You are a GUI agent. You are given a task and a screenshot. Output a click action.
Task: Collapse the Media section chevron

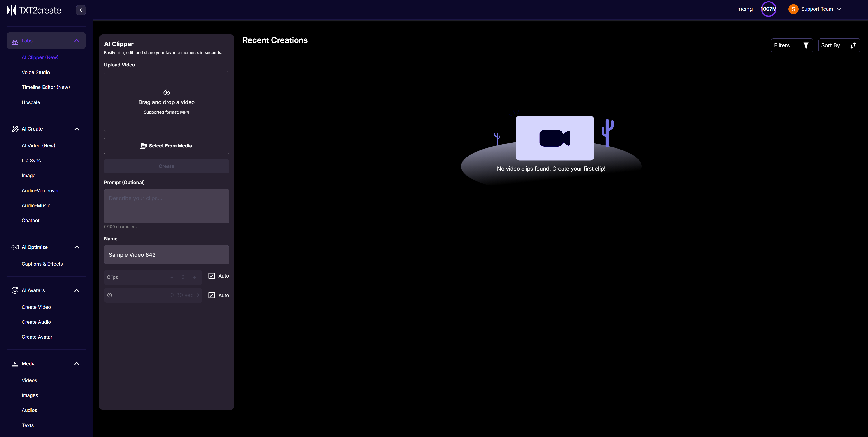point(77,363)
